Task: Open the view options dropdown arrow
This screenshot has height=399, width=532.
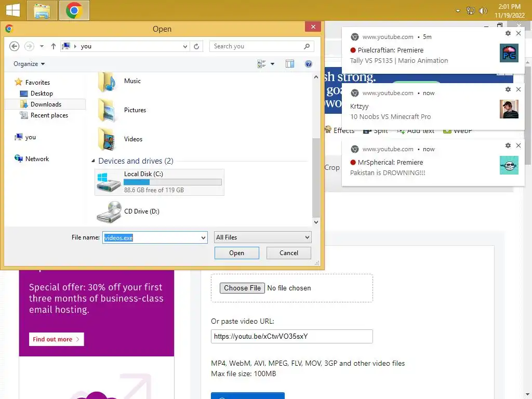Action: click(x=272, y=64)
